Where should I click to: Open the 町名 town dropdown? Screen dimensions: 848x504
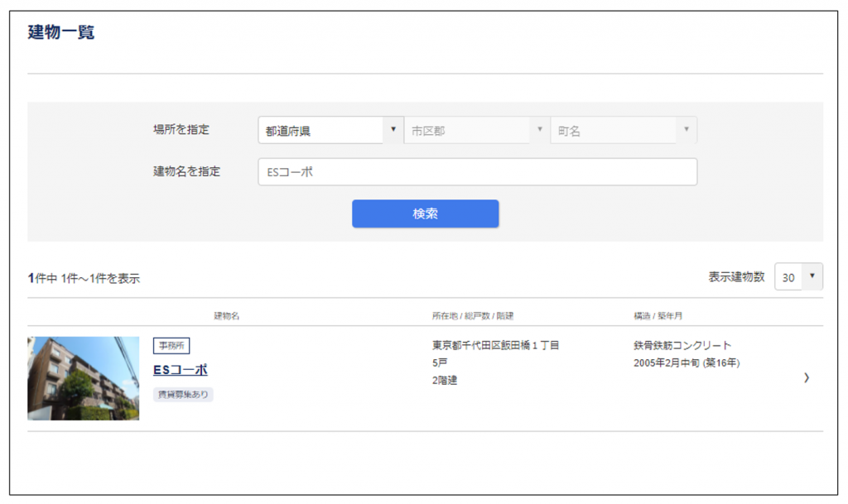(623, 131)
